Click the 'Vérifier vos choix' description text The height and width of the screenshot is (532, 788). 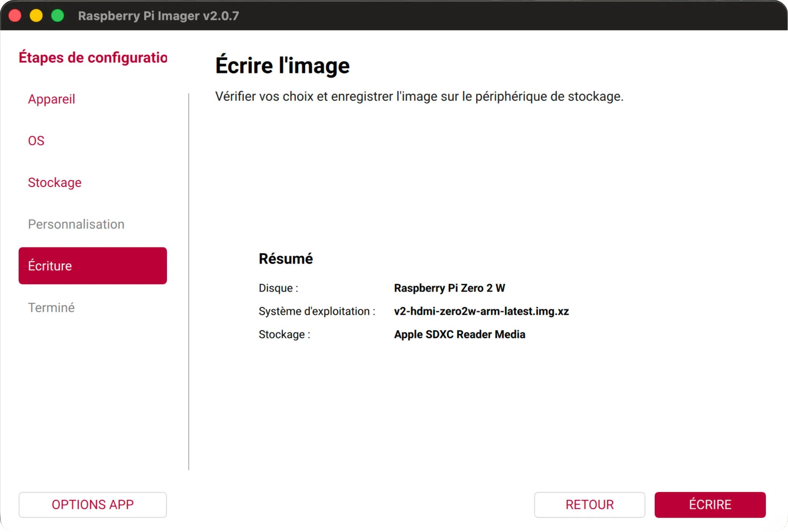[419, 96]
